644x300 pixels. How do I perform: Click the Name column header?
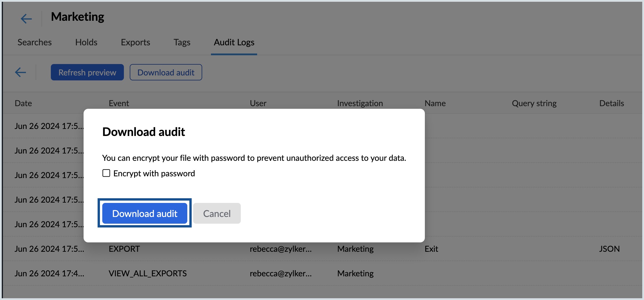click(x=435, y=103)
